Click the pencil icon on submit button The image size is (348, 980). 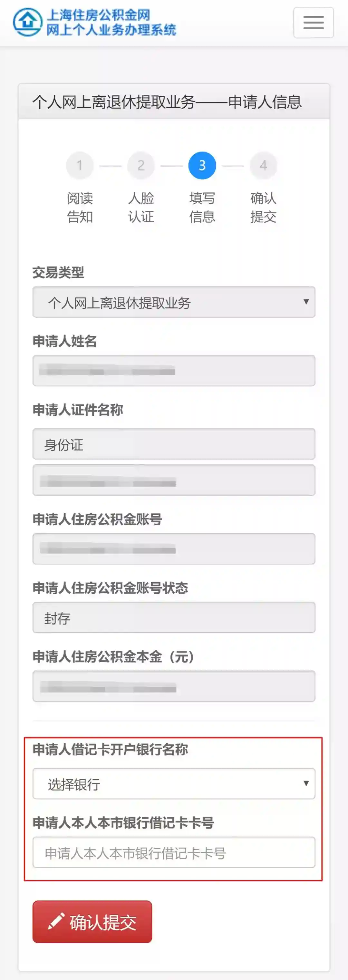(x=56, y=921)
